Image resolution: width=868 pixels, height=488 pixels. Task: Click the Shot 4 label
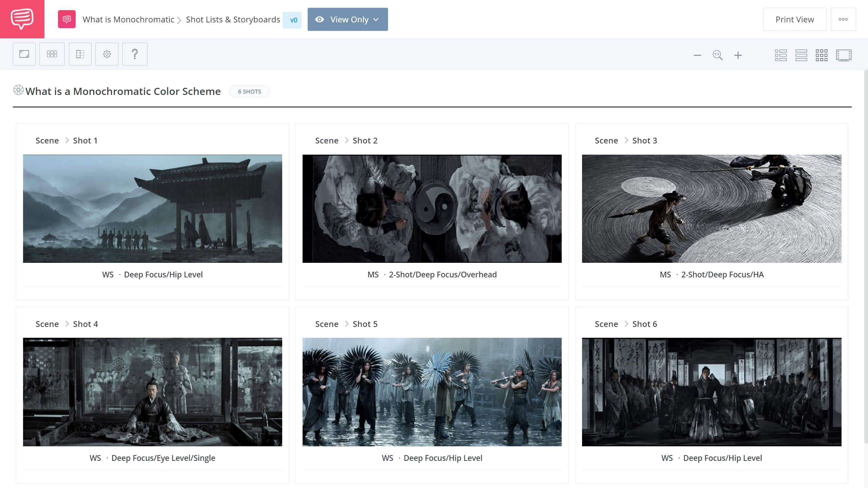pos(85,324)
